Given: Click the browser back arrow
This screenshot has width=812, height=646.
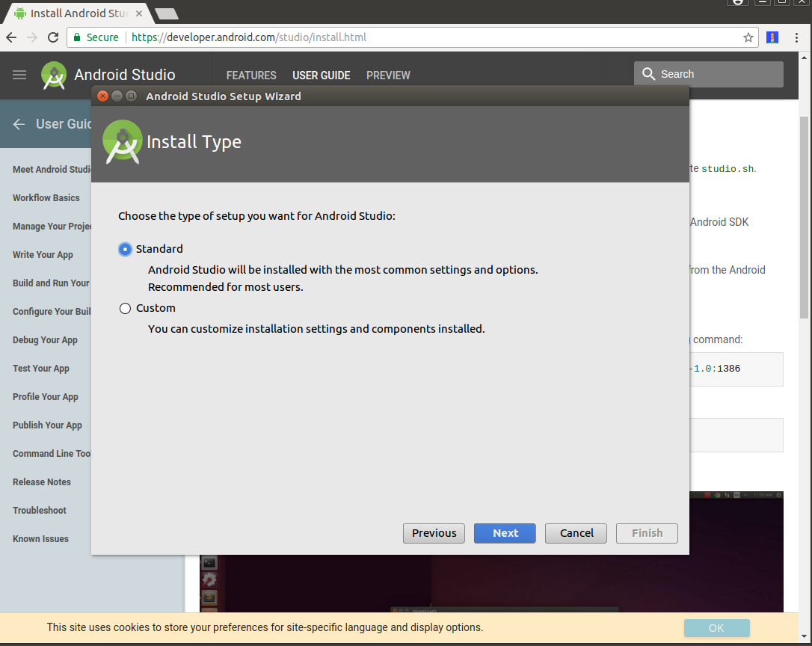Looking at the screenshot, I should pos(11,37).
